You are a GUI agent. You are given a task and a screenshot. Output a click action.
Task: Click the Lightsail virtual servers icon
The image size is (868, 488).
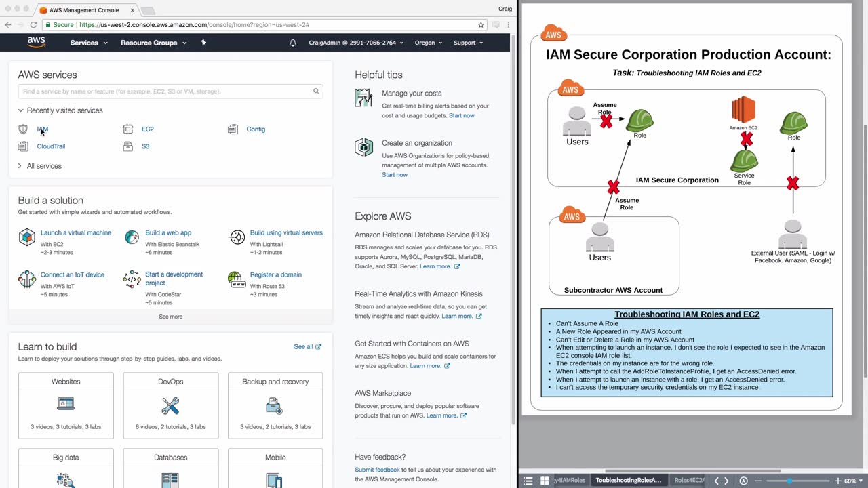pos(237,237)
